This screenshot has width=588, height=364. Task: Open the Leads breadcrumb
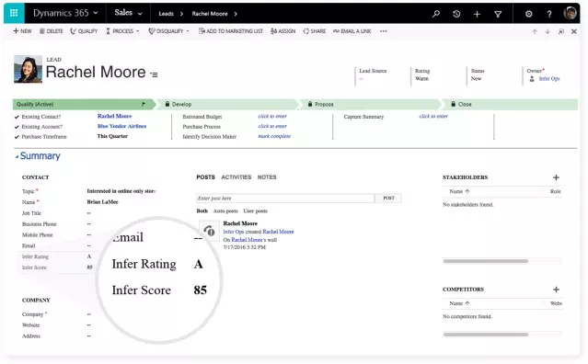[167, 14]
